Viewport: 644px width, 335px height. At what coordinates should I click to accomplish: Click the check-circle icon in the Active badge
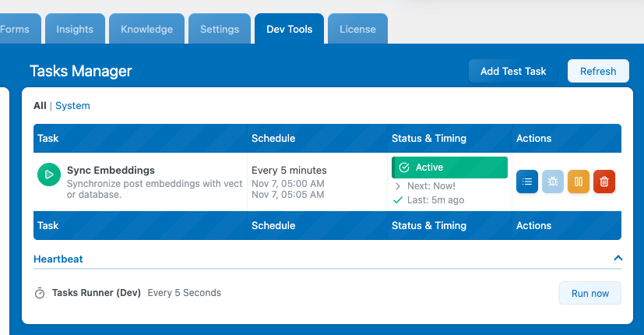pyautogui.click(x=403, y=167)
